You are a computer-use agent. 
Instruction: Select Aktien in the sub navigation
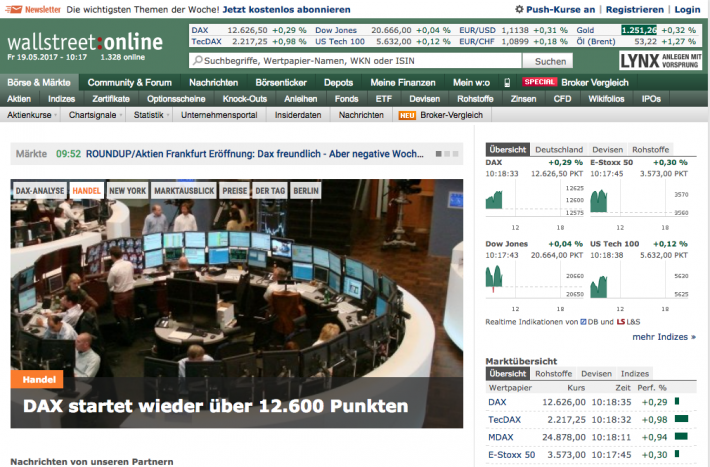[x=19, y=99]
